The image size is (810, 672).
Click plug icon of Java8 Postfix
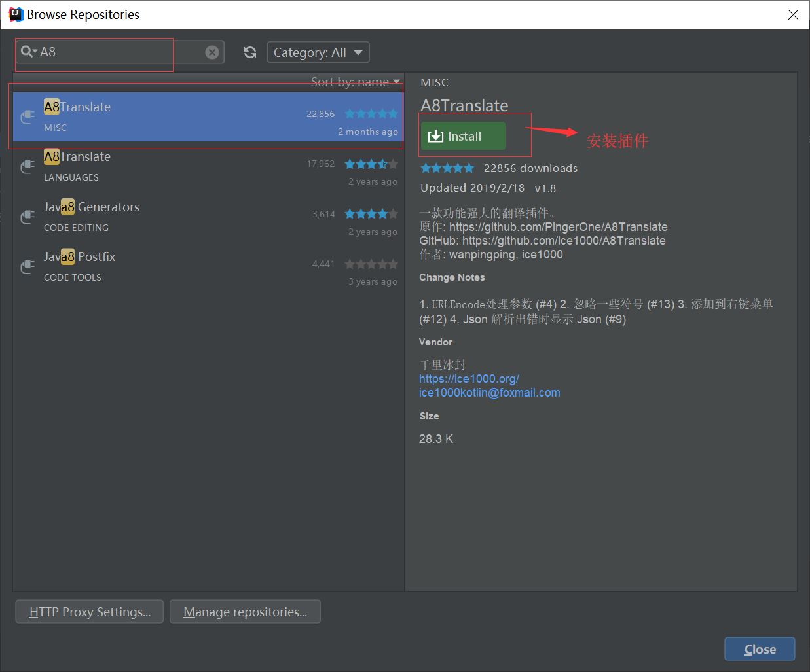point(28,266)
